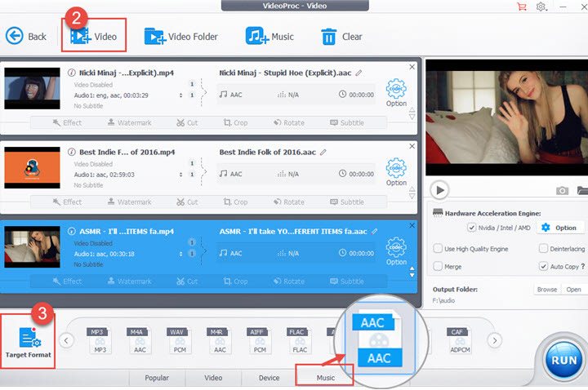Image resolution: width=588 pixels, height=390 pixels.
Task: Add Watermark to Nicki Minaj video
Action: pos(129,122)
